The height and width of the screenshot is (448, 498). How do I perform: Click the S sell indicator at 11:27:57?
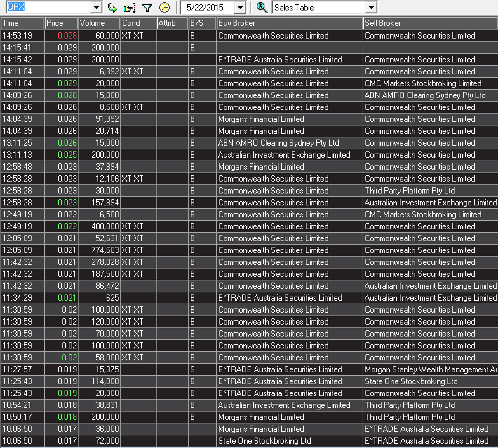coord(202,369)
